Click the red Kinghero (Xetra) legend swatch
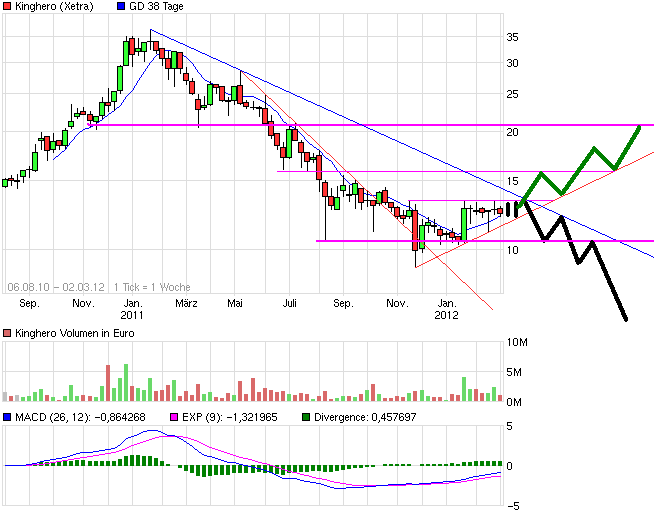This screenshot has width=654, height=514. point(7,6)
